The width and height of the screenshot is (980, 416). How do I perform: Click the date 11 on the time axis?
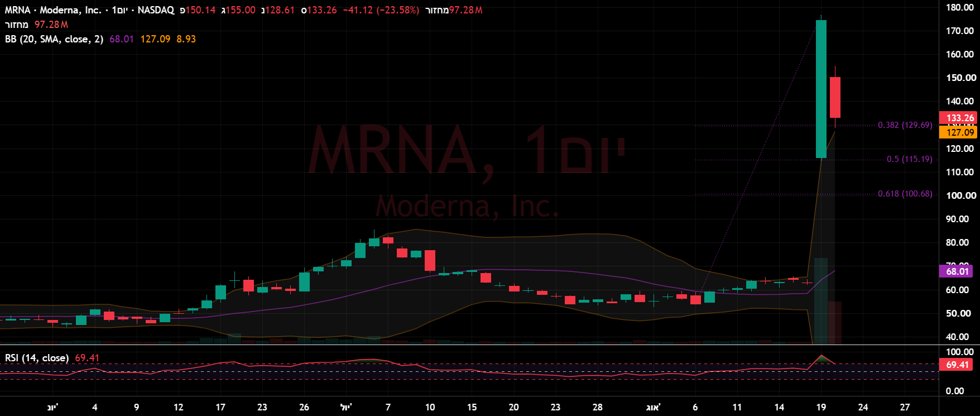pyautogui.click(x=737, y=407)
